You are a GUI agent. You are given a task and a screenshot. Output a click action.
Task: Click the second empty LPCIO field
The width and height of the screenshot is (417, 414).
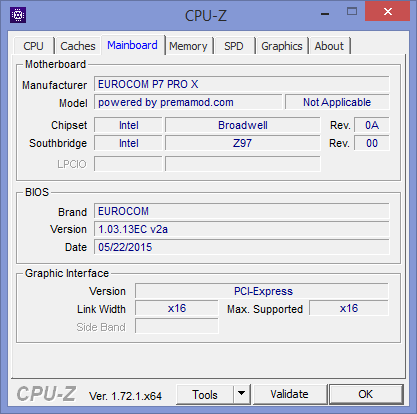pyautogui.click(x=243, y=164)
